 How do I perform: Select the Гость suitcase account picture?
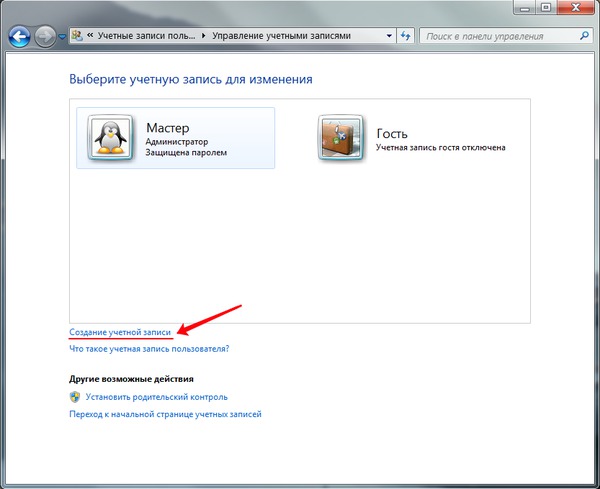(x=341, y=137)
